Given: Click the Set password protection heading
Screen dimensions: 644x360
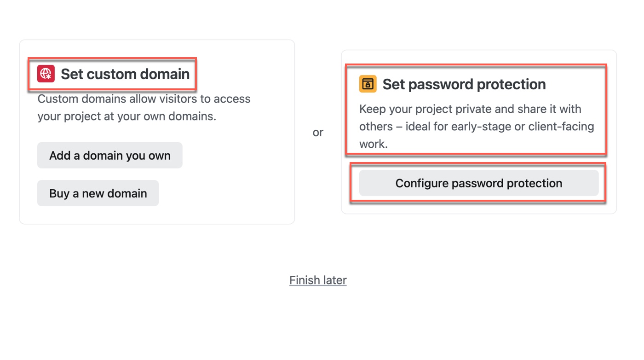Looking at the screenshot, I should [x=464, y=84].
